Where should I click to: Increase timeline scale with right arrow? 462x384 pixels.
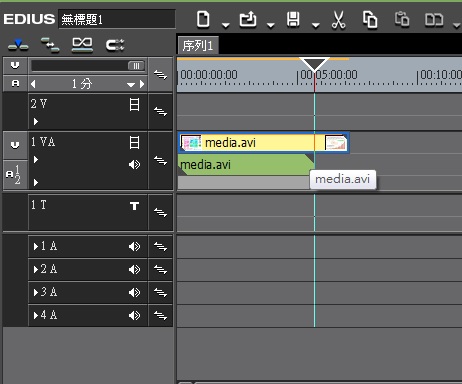(142, 84)
